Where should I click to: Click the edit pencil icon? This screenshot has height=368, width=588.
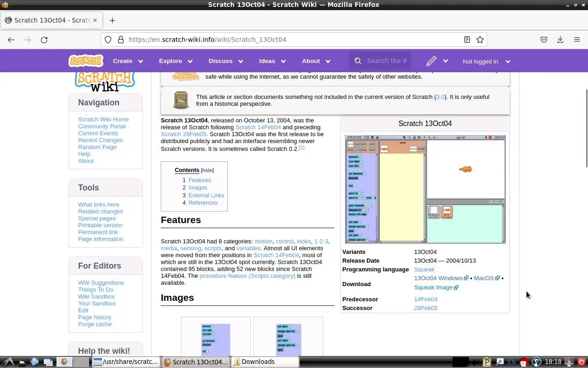(x=431, y=61)
